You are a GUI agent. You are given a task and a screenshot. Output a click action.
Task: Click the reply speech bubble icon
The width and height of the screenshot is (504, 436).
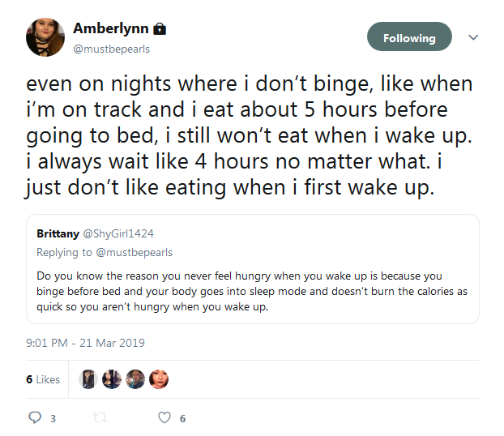(x=35, y=417)
